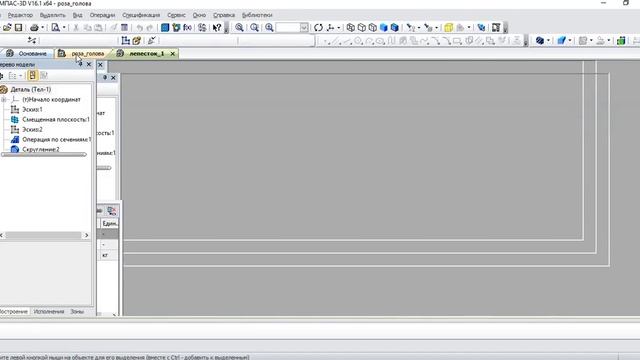
Task: Select Скругление:2 in model tree
Action: coord(41,149)
